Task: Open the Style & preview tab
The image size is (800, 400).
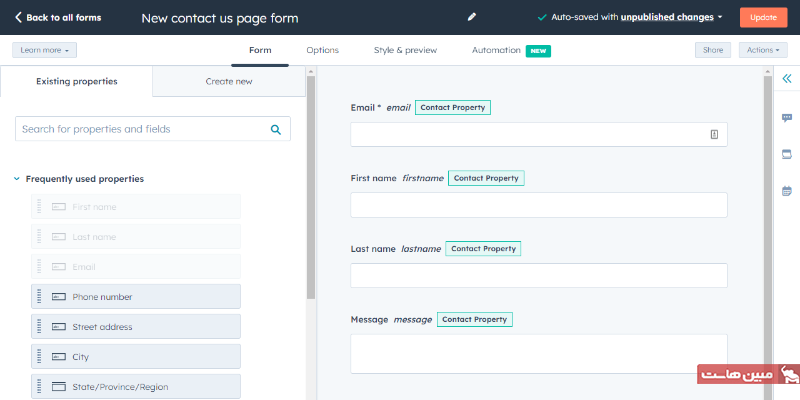Action: point(406,50)
